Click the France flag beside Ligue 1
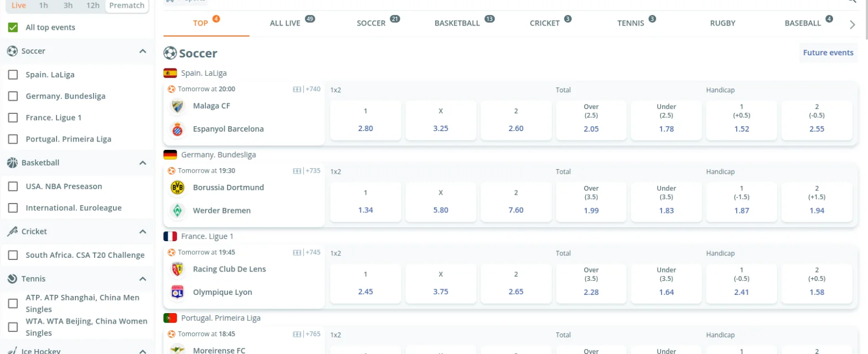The width and height of the screenshot is (868, 354). click(170, 237)
